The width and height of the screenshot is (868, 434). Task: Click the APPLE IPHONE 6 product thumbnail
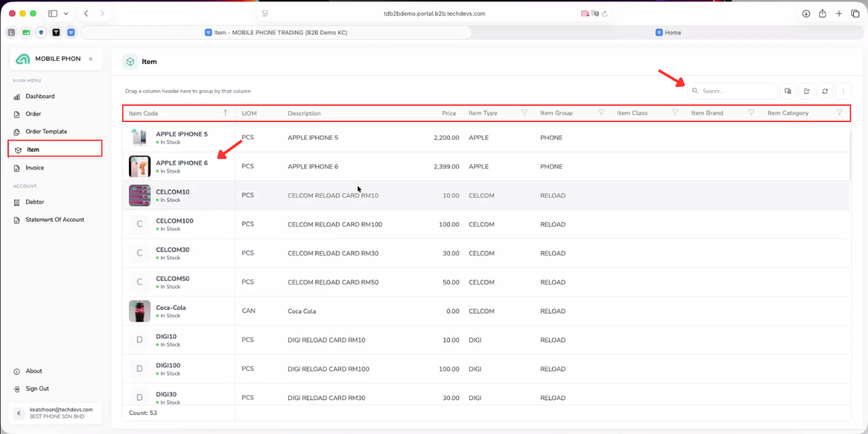tap(140, 167)
